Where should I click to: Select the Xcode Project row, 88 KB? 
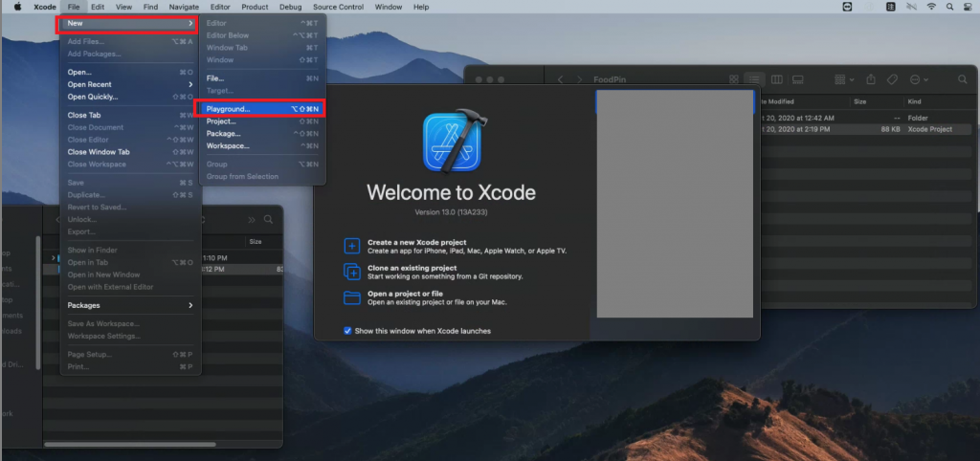866,129
